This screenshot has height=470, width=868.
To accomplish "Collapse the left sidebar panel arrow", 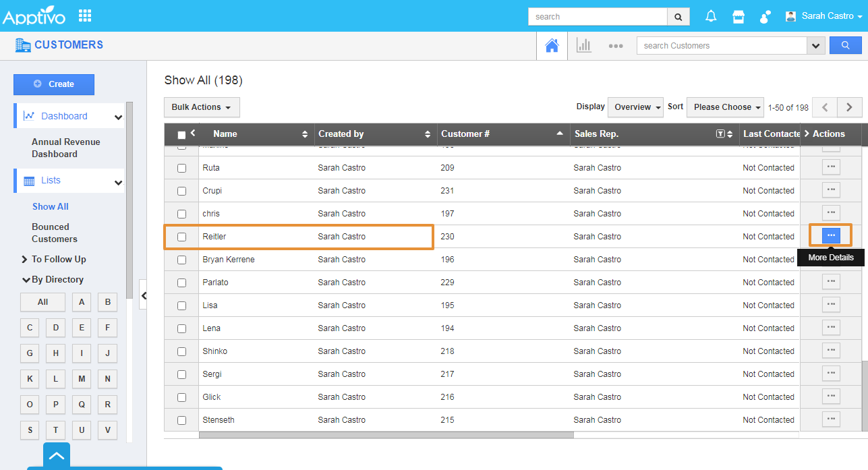I will click(x=143, y=295).
